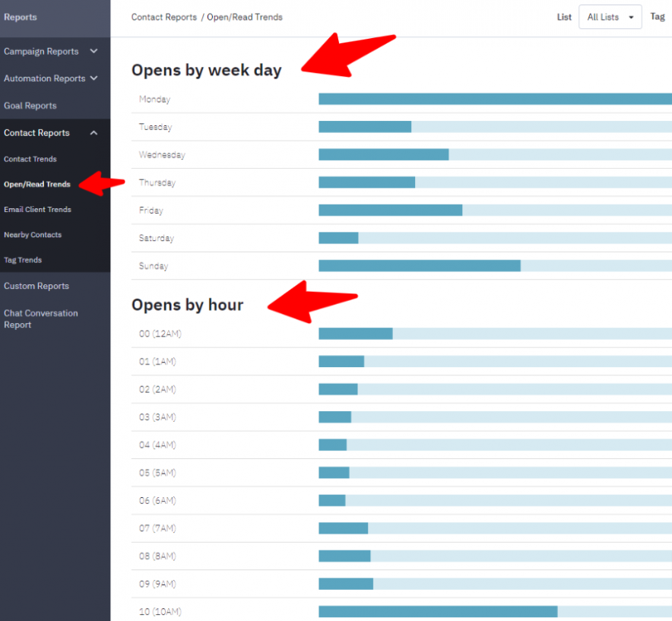
Task: Open Custom Reports in sidebar
Action: pos(36,286)
